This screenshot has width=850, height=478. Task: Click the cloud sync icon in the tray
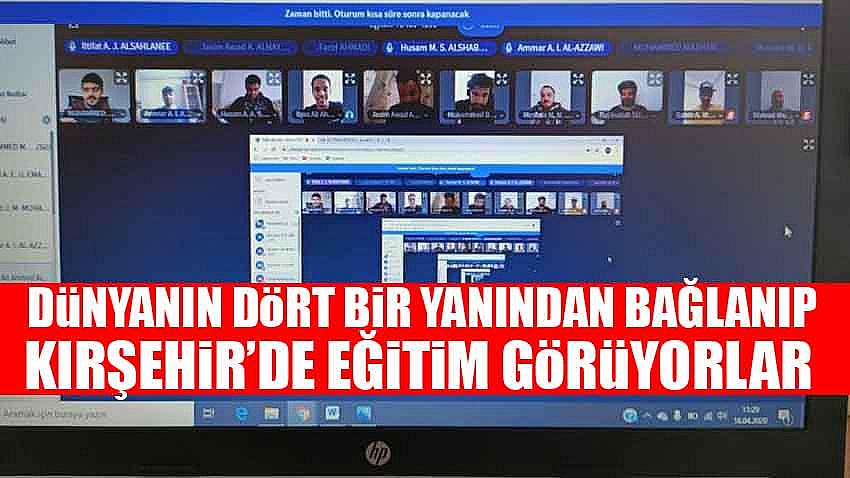tap(662, 416)
